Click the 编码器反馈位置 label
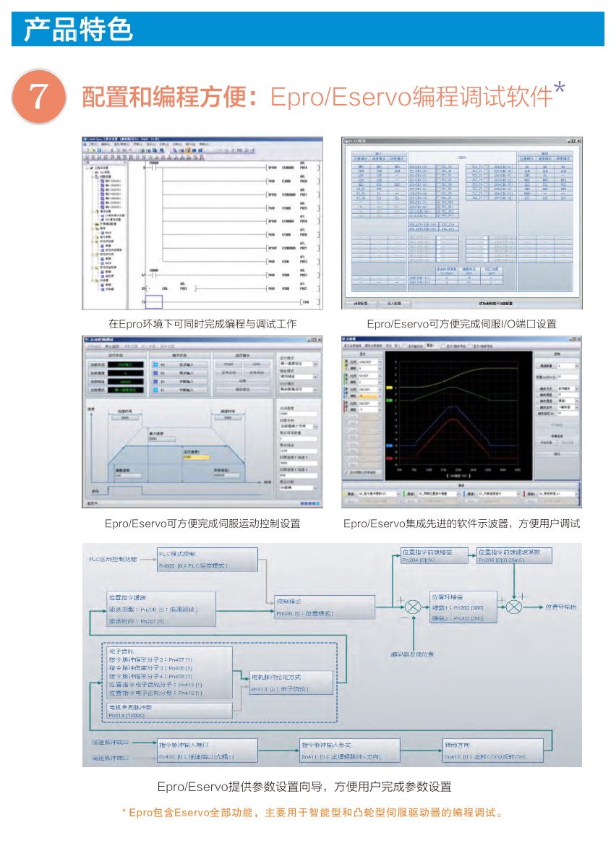Image resolution: width=616 pixels, height=859 pixels. [x=412, y=654]
